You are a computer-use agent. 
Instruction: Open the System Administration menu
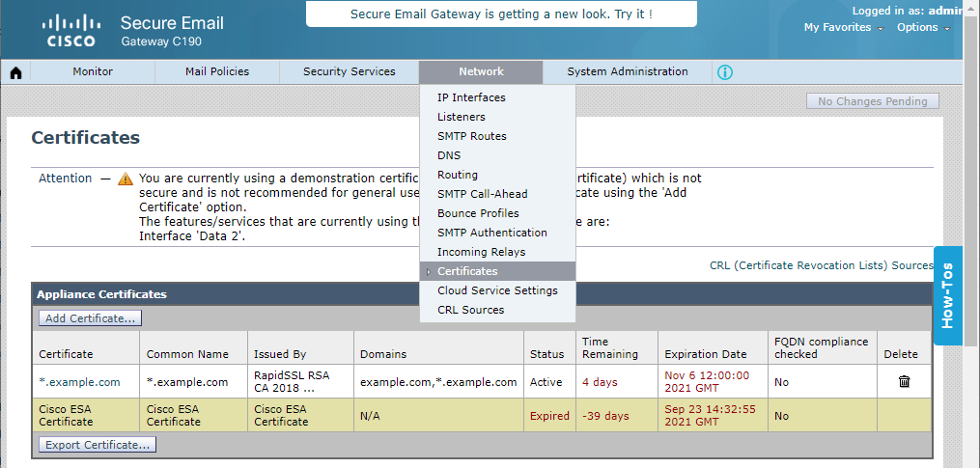628,71
